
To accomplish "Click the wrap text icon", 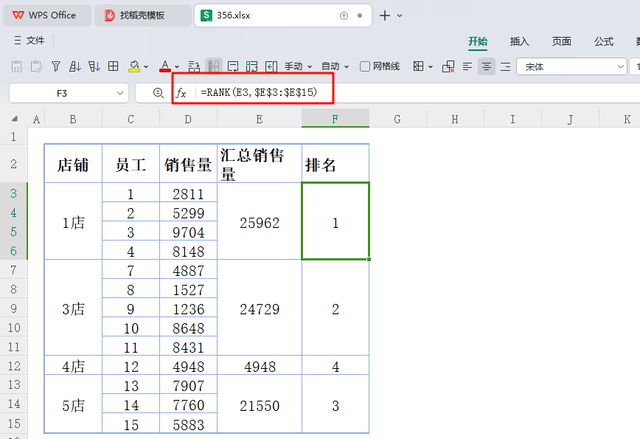I will coord(233,66).
